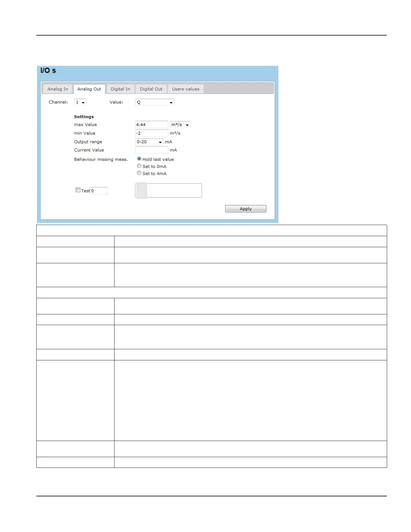Click the Apply button
The height and width of the screenshot is (532, 411).
coord(246,209)
